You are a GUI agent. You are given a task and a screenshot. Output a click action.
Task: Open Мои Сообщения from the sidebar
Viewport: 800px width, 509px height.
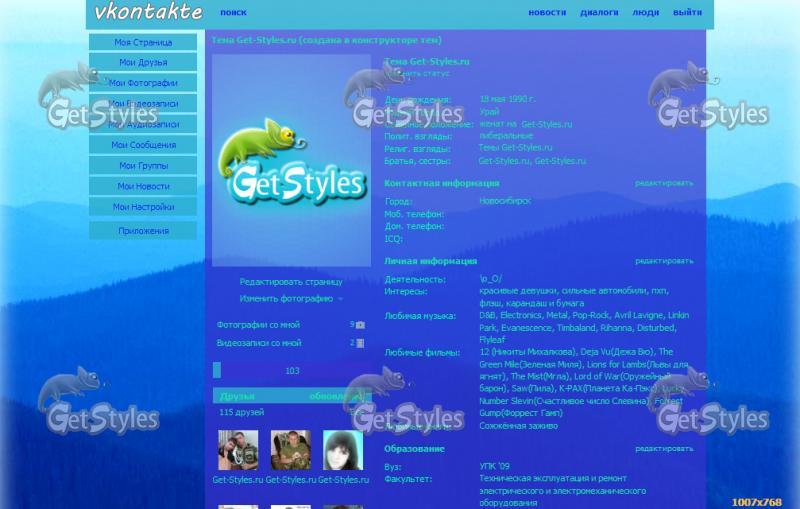143,145
